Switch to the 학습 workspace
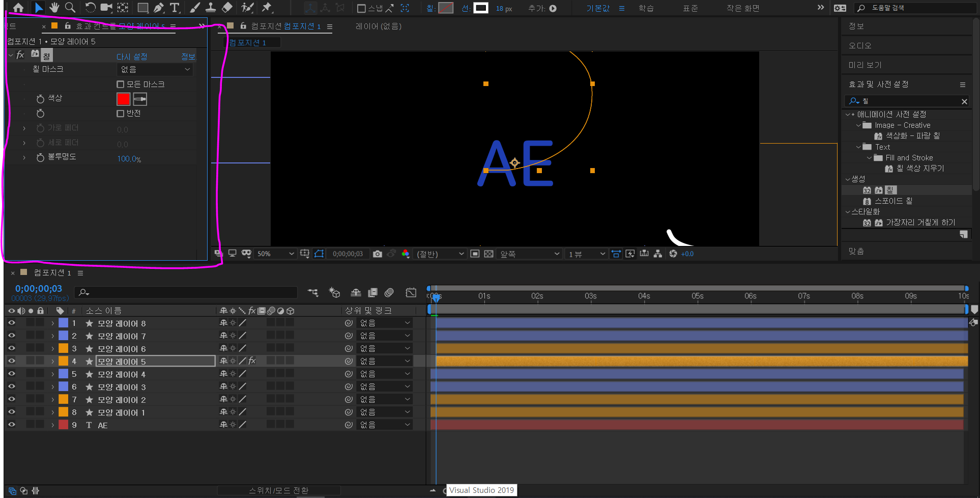This screenshot has width=980, height=498. (646, 8)
